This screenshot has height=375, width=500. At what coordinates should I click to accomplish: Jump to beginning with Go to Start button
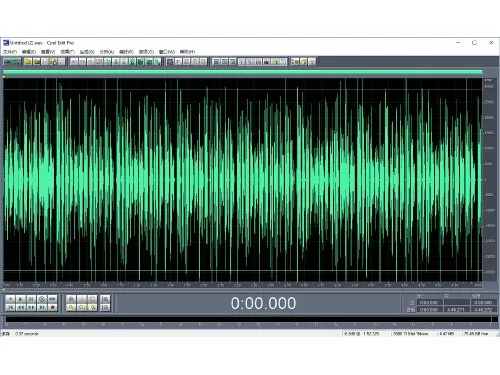click(10, 307)
